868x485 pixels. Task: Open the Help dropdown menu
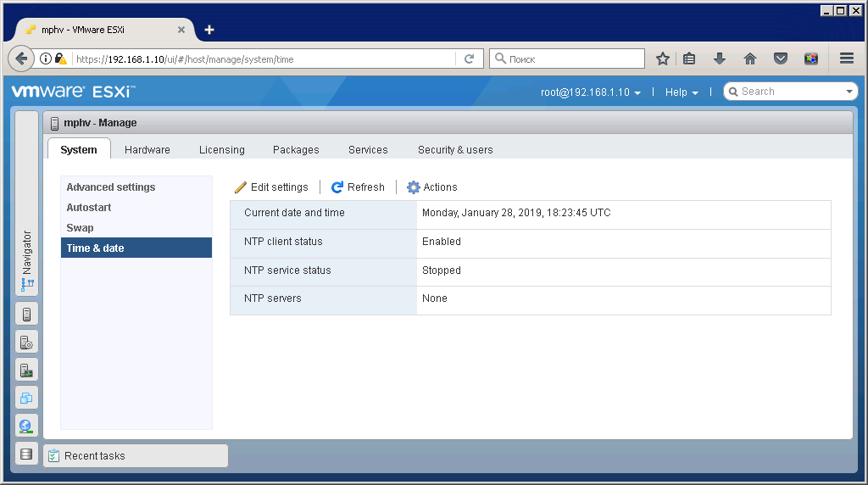click(x=682, y=92)
